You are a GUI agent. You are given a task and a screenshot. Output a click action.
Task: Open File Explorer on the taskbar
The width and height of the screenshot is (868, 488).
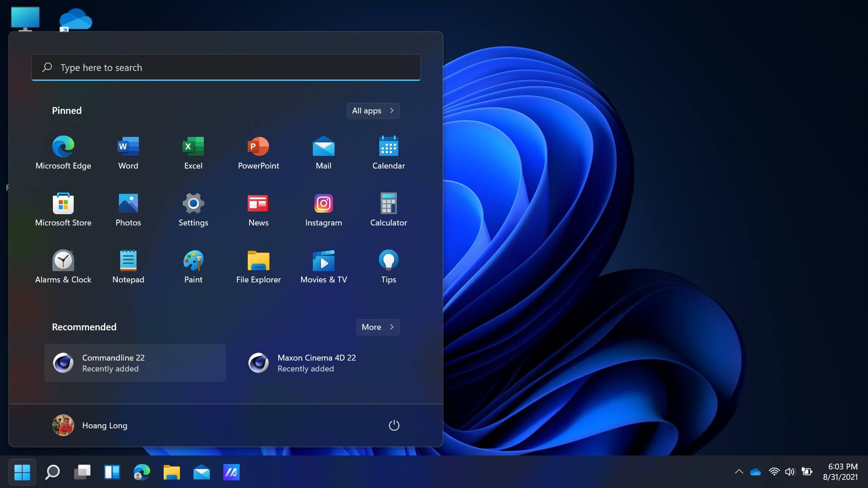pyautogui.click(x=172, y=472)
